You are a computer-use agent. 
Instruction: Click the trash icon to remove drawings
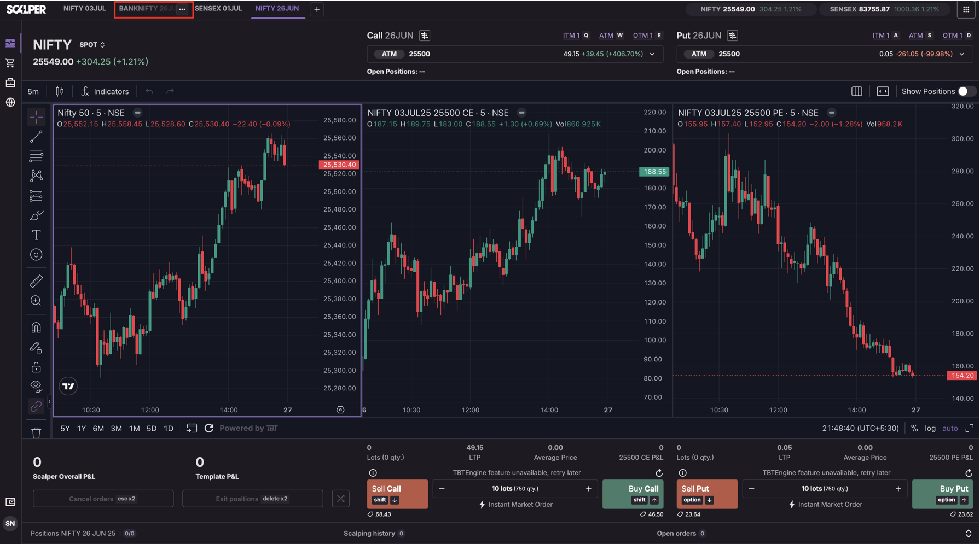[36, 433]
